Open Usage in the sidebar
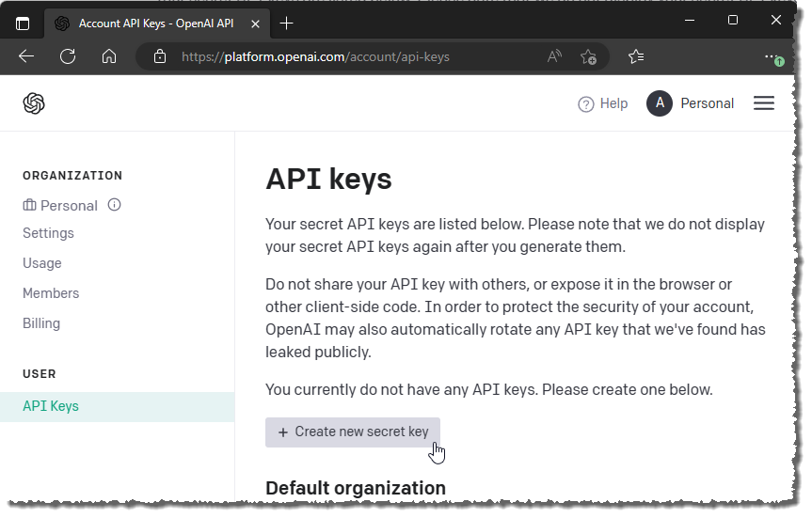 point(42,263)
